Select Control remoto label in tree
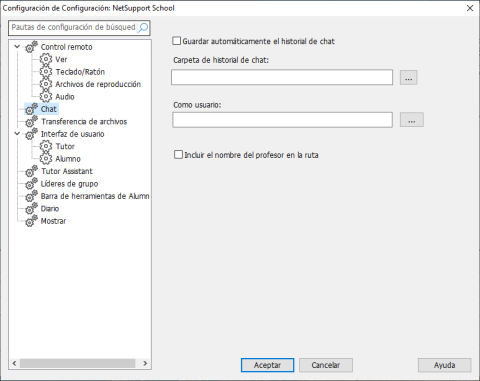The image size is (480, 381). (x=66, y=47)
